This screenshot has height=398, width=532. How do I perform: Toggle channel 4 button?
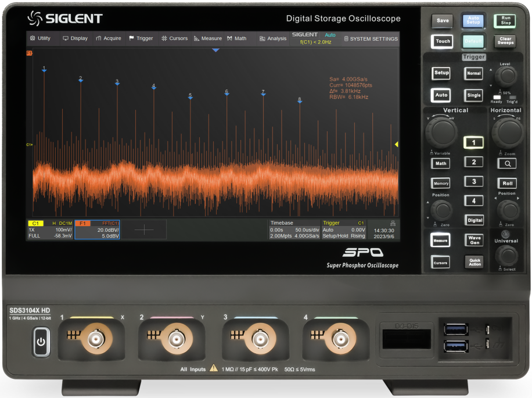click(x=474, y=201)
